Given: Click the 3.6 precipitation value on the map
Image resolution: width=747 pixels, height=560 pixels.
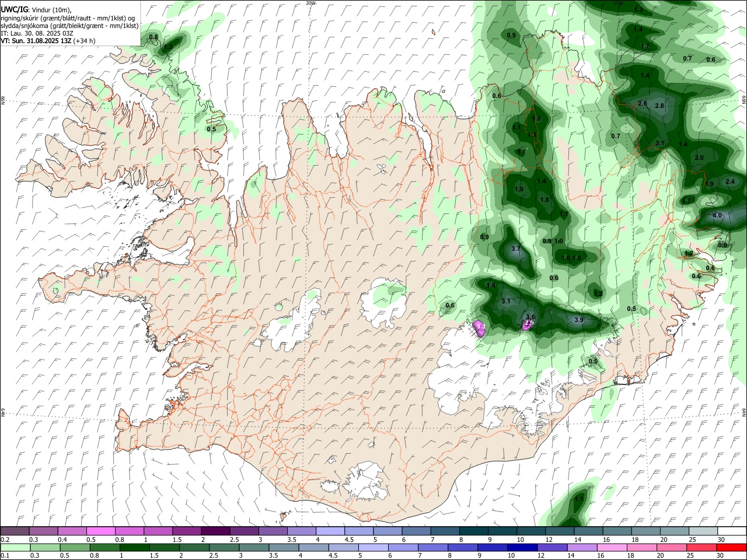Looking at the screenshot, I should tap(530, 317).
